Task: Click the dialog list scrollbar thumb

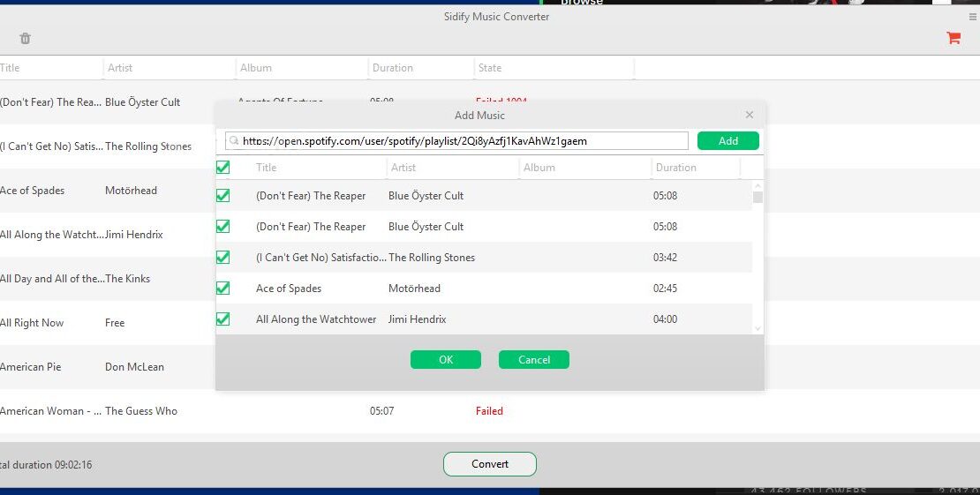Action: coord(758,198)
